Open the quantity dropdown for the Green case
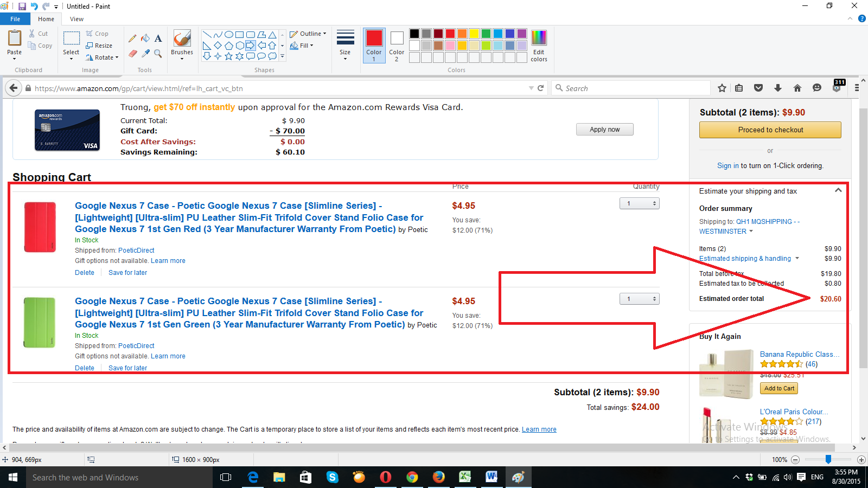Image resolution: width=868 pixels, height=488 pixels. tap(640, 299)
